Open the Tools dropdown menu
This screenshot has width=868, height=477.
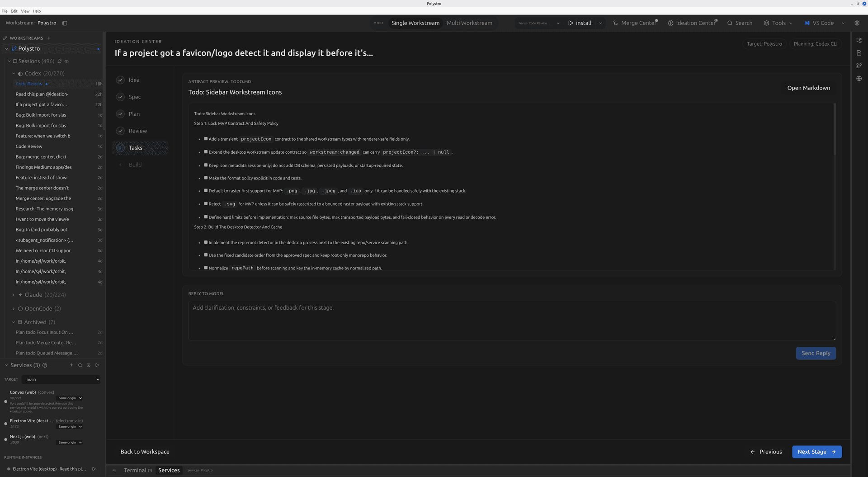point(778,23)
